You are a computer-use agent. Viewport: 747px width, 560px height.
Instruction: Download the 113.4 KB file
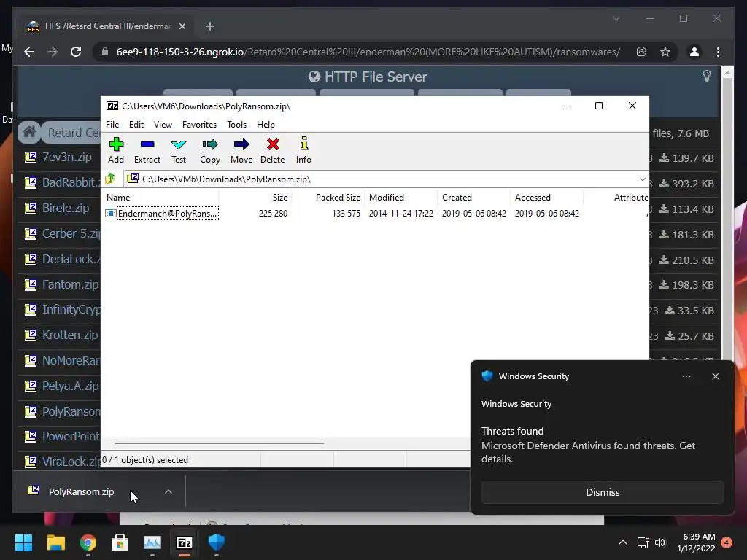(686, 209)
